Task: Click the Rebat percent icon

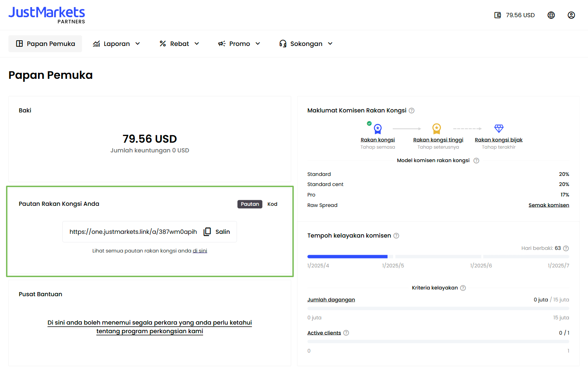Action: pyautogui.click(x=163, y=44)
